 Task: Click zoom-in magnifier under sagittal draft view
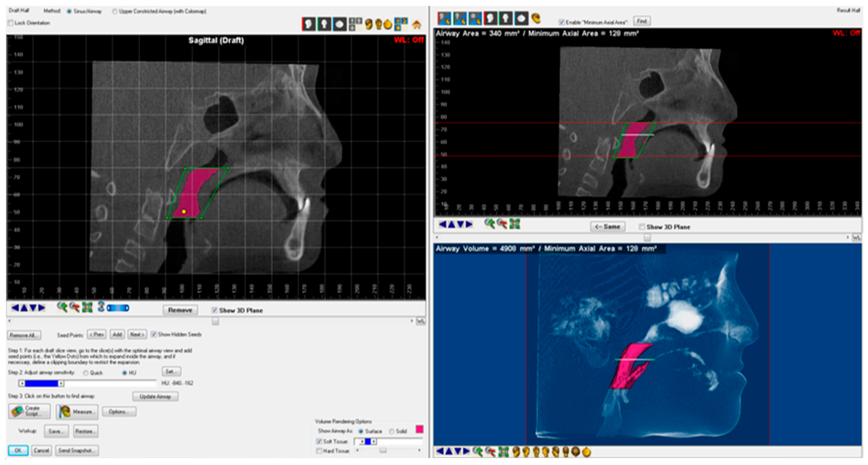tap(62, 307)
